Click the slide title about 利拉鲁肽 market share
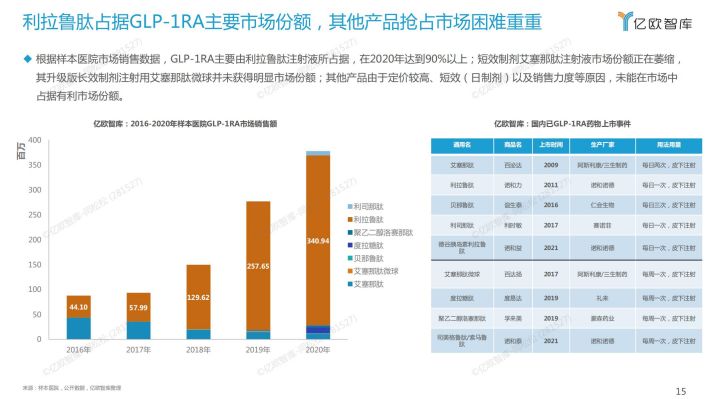 pos(282,22)
